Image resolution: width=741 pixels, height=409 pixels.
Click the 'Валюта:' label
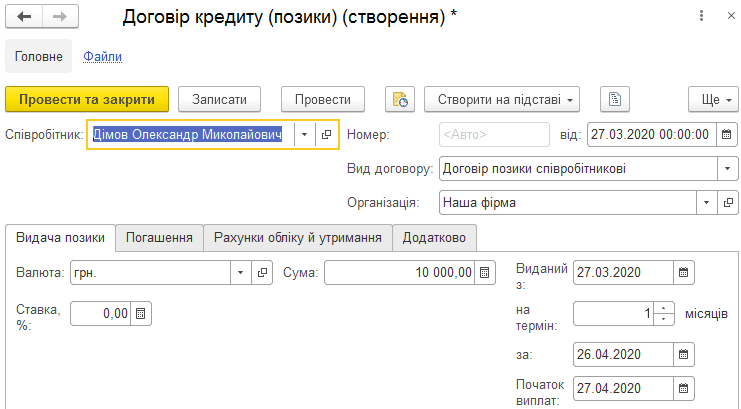tap(40, 273)
